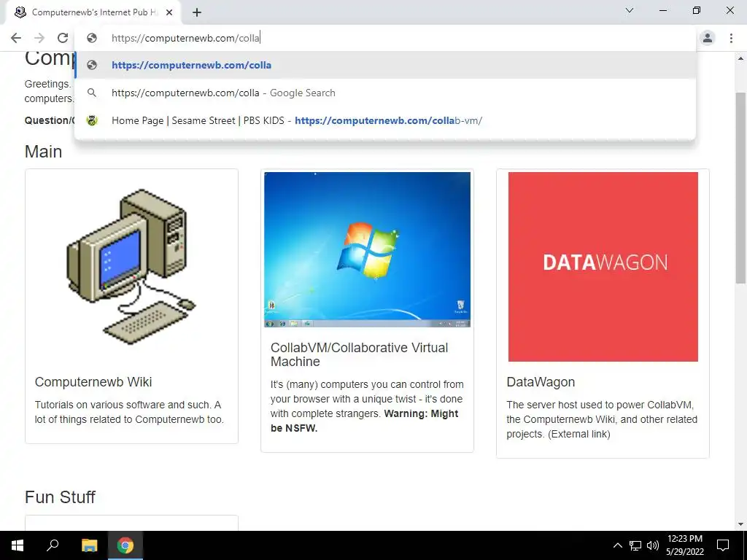Click the scrollbar down arrow
The image size is (747, 560).
[x=740, y=524]
